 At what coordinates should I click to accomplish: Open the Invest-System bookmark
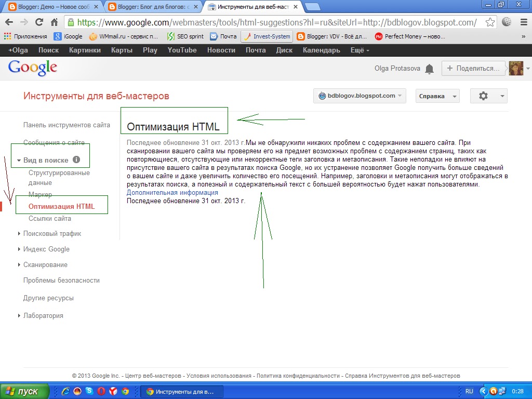pyautogui.click(x=267, y=36)
